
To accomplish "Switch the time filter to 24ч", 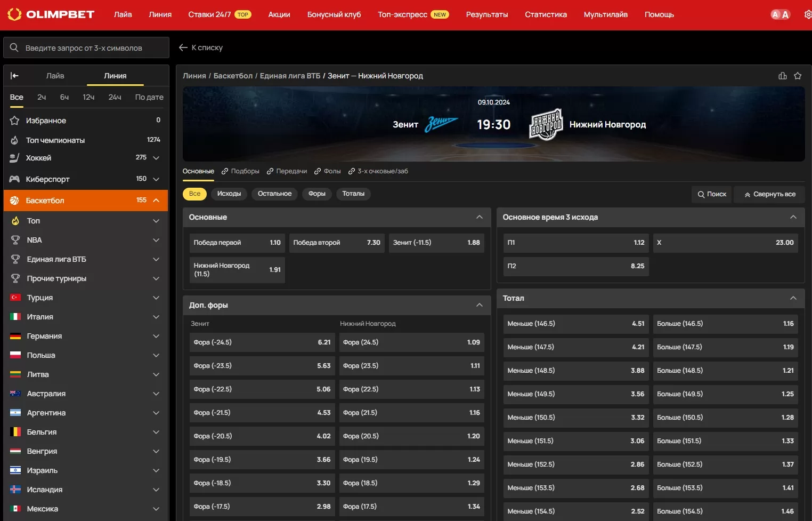I will point(115,97).
